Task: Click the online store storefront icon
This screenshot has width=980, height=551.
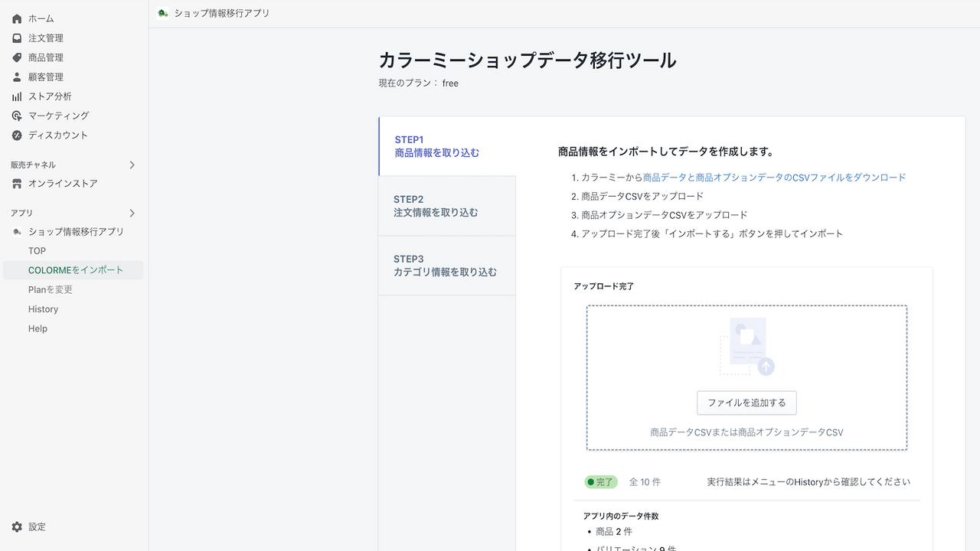Action: (17, 184)
